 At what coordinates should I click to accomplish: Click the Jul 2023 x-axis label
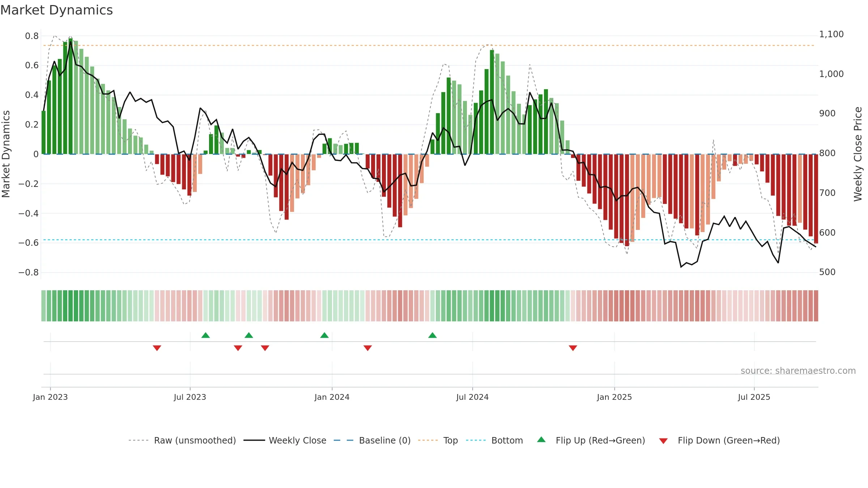pyautogui.click(x=190, y=397)
